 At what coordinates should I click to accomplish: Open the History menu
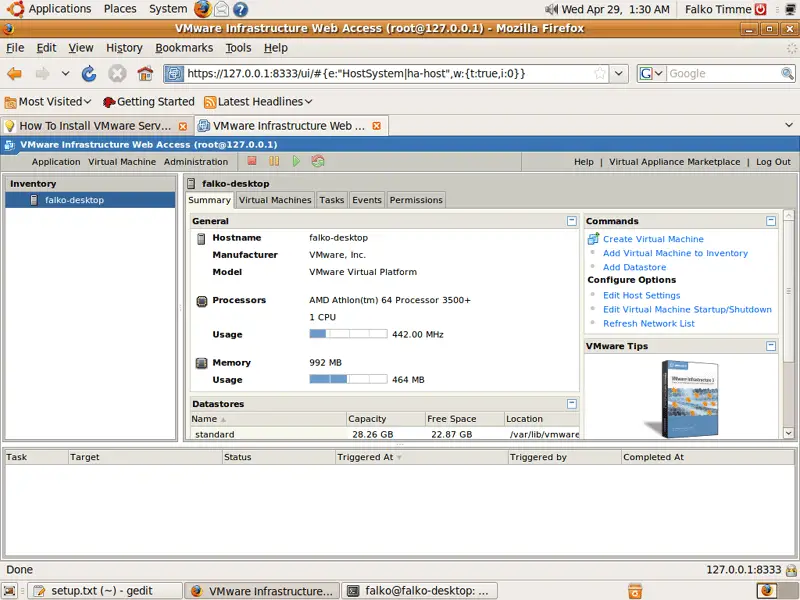(124, 48)
